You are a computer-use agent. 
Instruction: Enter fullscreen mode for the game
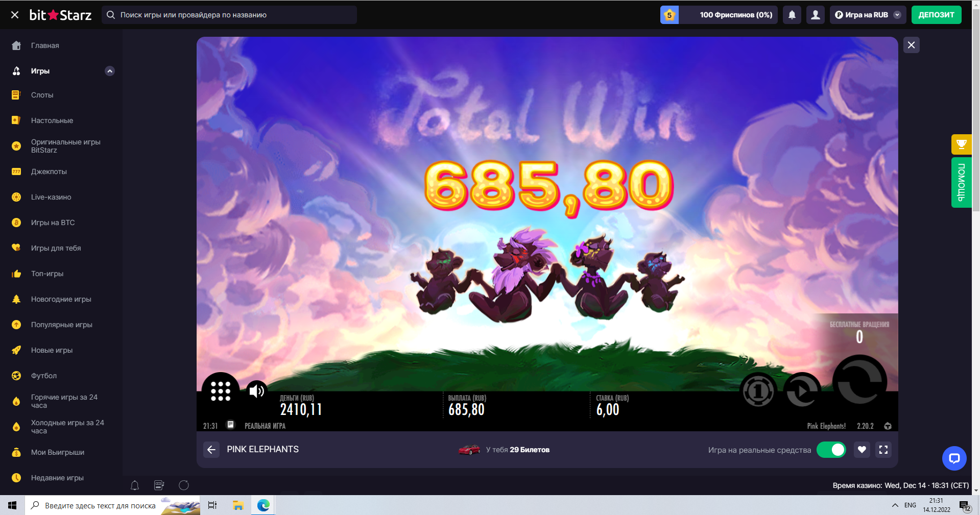coord(883,450)
